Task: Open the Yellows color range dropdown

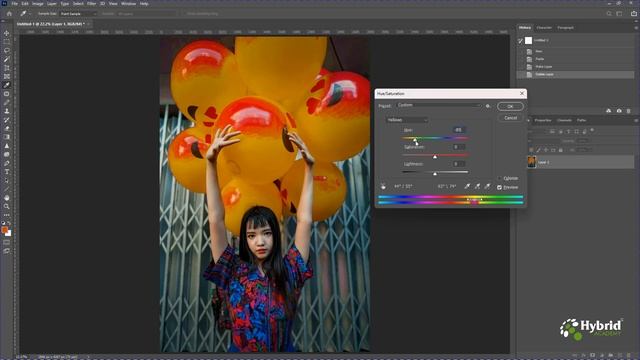Action: click(407, 120)
